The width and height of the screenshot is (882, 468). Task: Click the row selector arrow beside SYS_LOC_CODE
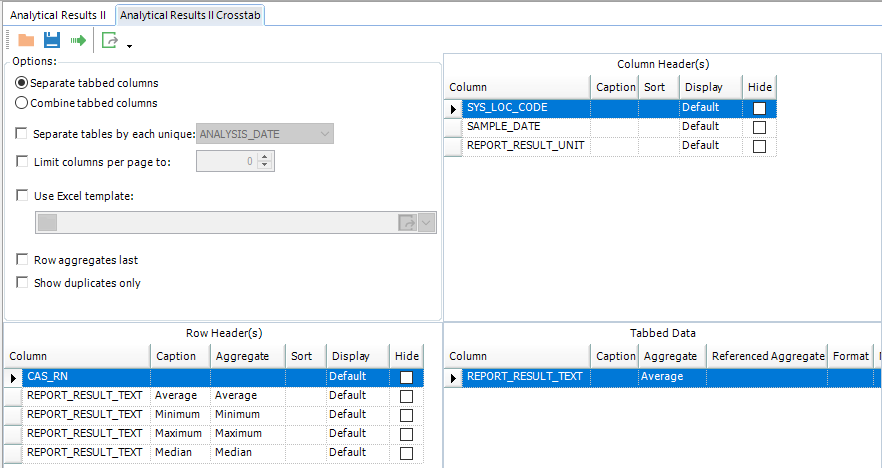pos(454,108)
